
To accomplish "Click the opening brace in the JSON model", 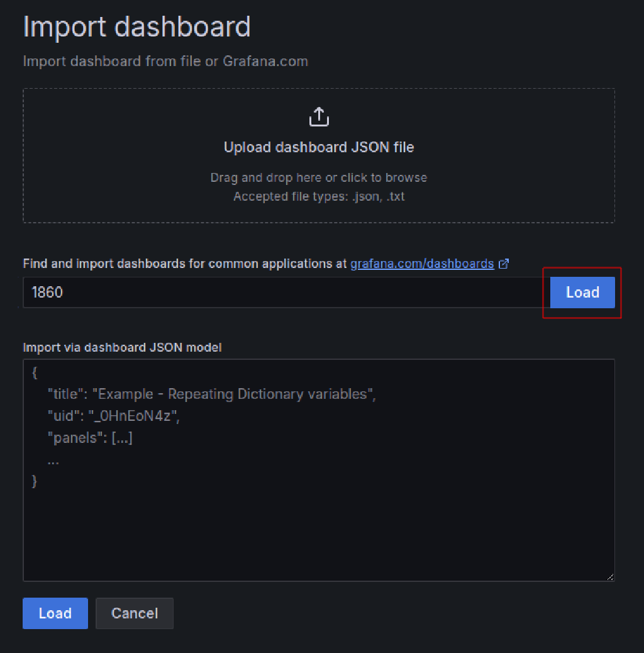I will (x=33, y=372).
